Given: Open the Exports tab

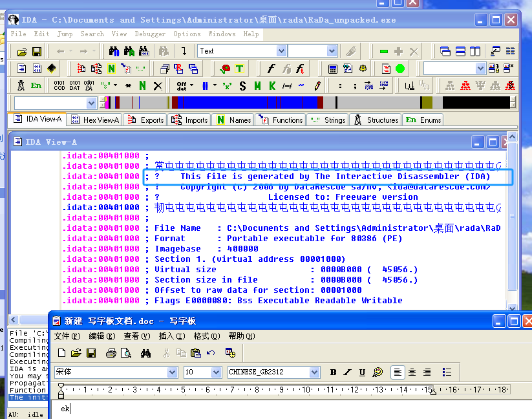Looking at the screenshot, I should point(145,120).
